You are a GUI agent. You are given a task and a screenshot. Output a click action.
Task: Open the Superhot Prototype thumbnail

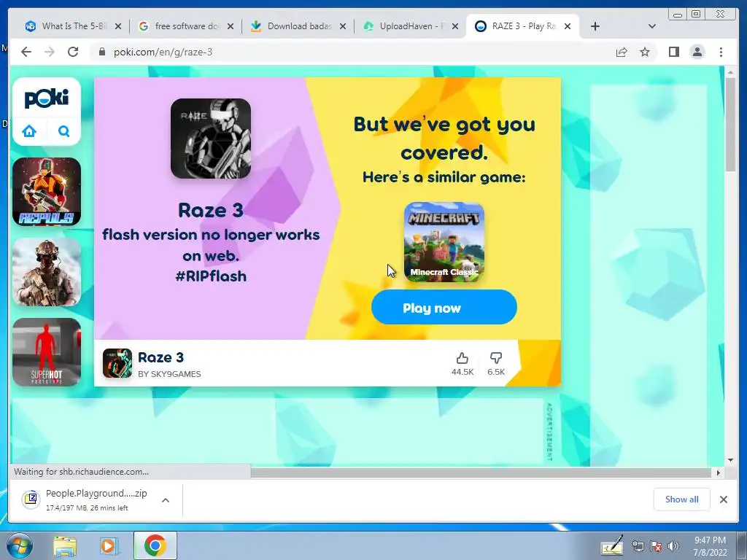[x=47, y=352]
